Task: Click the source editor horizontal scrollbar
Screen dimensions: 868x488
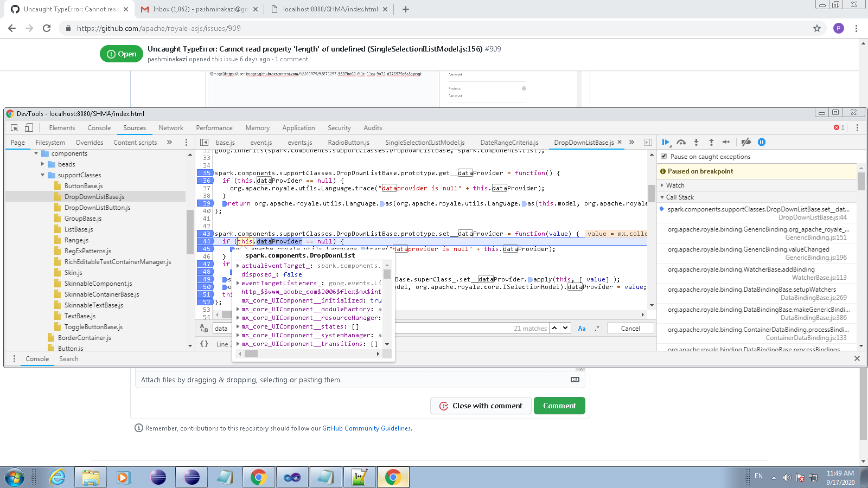Action: pos(430,314)
